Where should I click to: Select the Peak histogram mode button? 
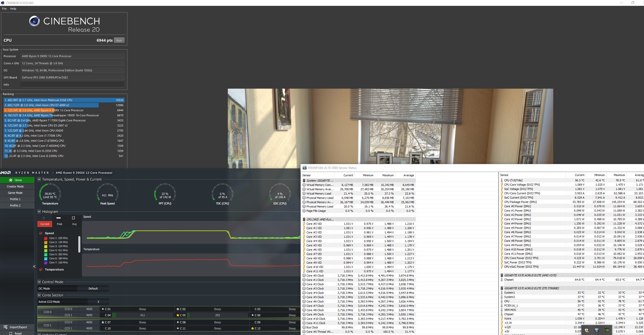(59, 224)
